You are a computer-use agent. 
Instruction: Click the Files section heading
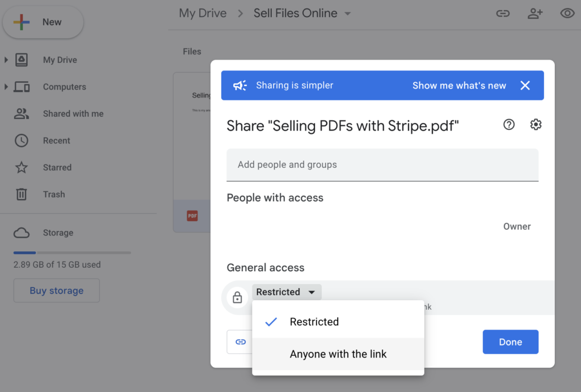point(192,52)
